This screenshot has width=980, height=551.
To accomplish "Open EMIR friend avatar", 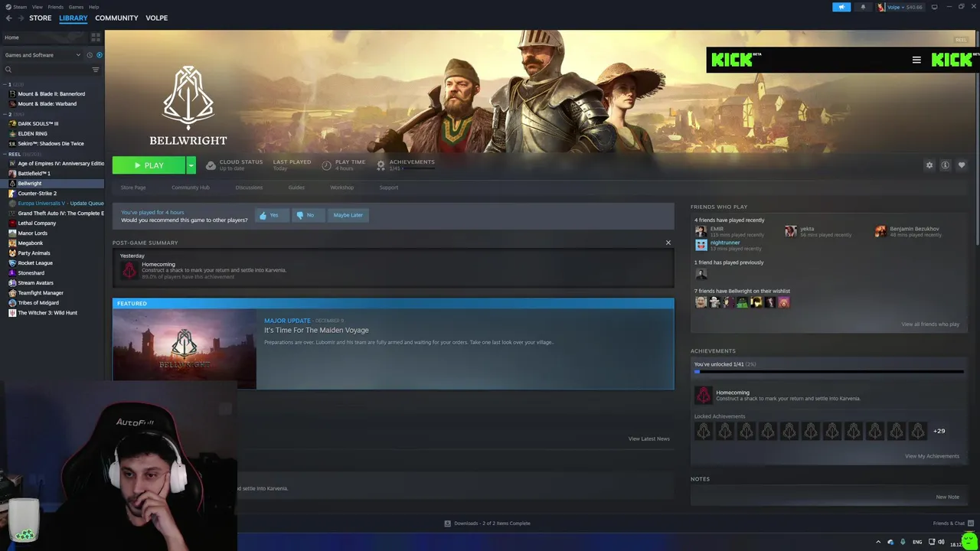I will point(701,231).
